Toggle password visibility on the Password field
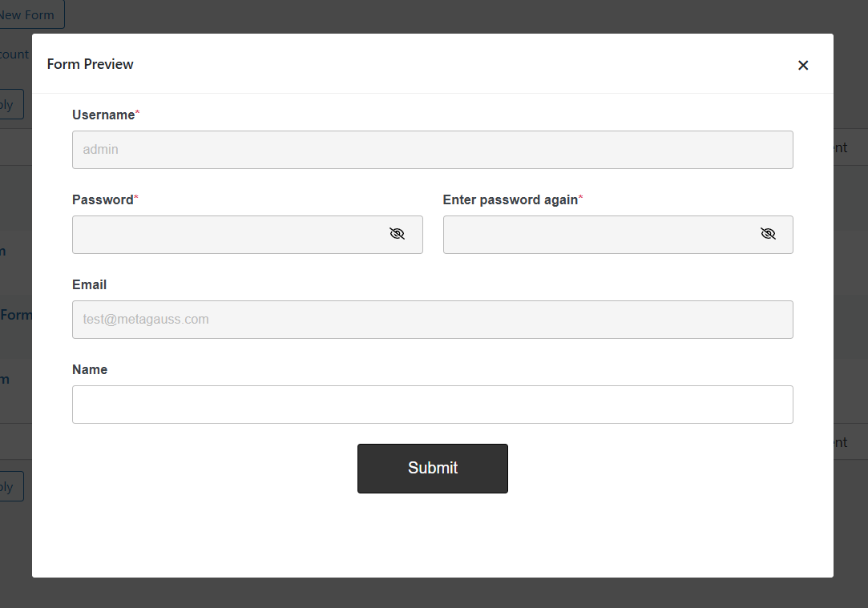The width and height of the screenshot is (868, 608). pyautogui.click(x=397, y=233)
